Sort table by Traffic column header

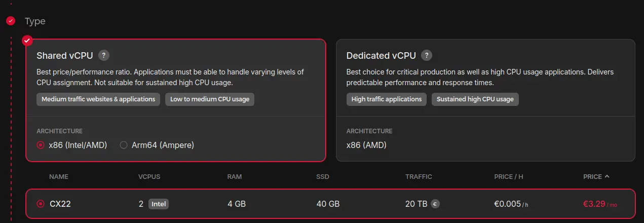click(x=419, y=177)
